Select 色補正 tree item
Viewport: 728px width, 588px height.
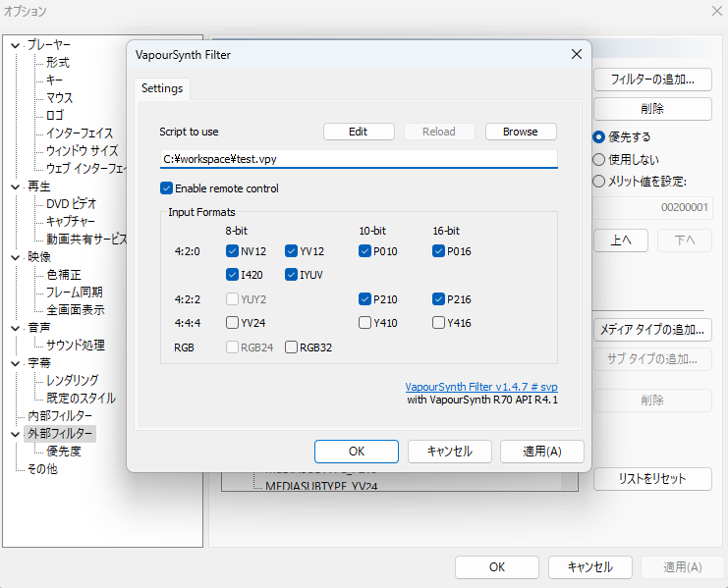[x=64, y=275]
